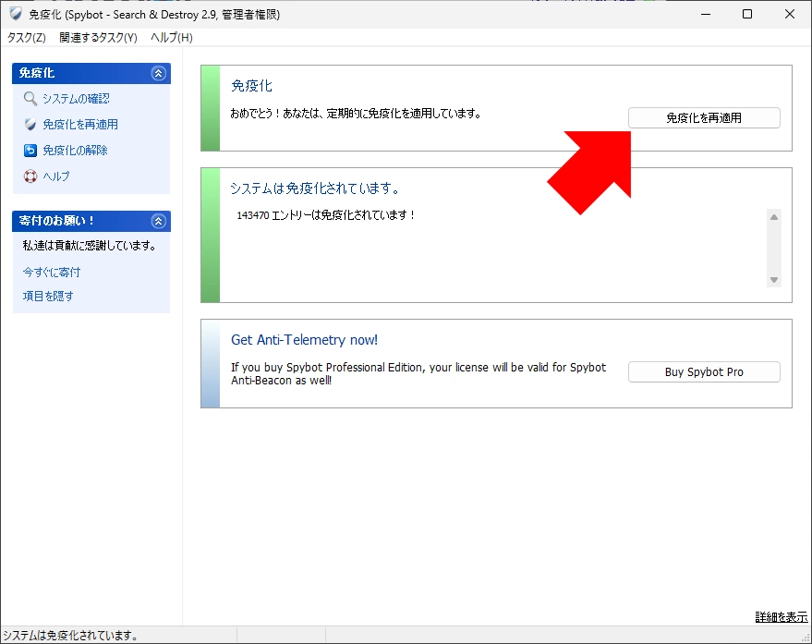
Task: Open the 関連するタスク(Y) menu
Action: (x=98, y=37)
